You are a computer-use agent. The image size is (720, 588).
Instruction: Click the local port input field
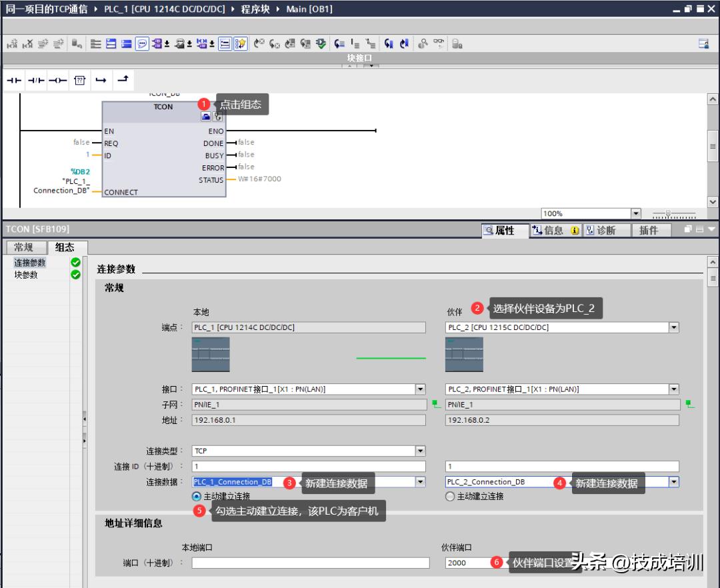[310, 563]
